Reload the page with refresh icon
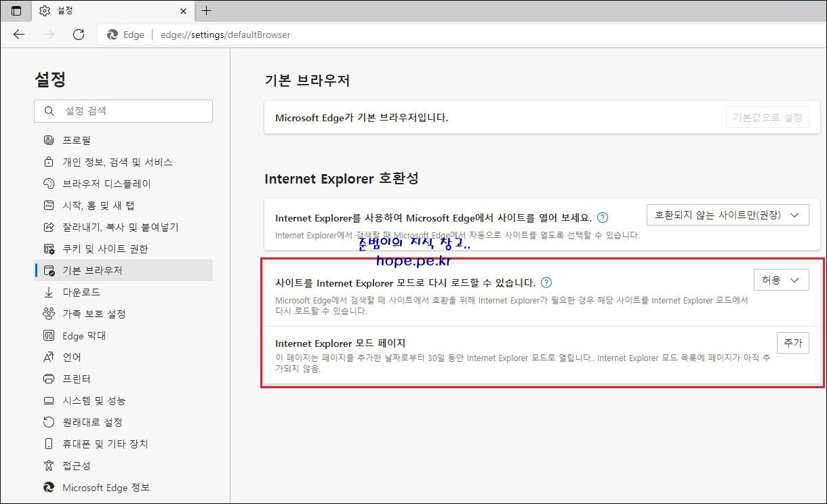The image size is (827, 504). (x=78, y=35)
